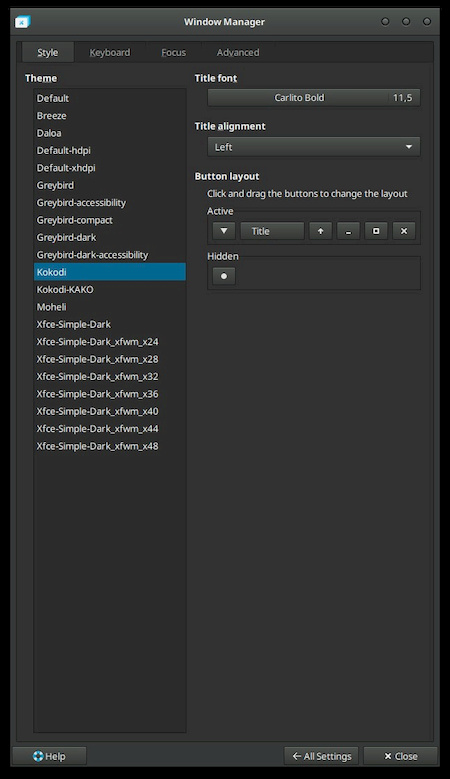The height and width of the screenshot is (779, 450).
Task: Click the Close button at bottom
Action: 400,756
